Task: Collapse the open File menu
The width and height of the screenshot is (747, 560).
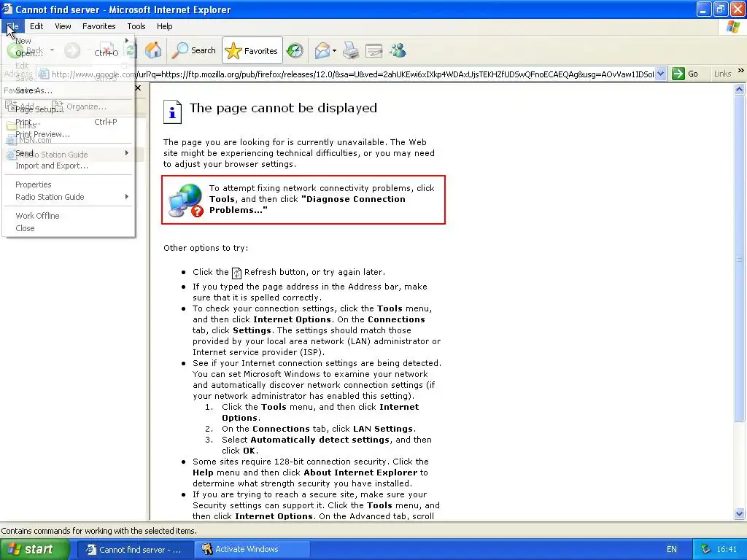Action: point(12,26)
